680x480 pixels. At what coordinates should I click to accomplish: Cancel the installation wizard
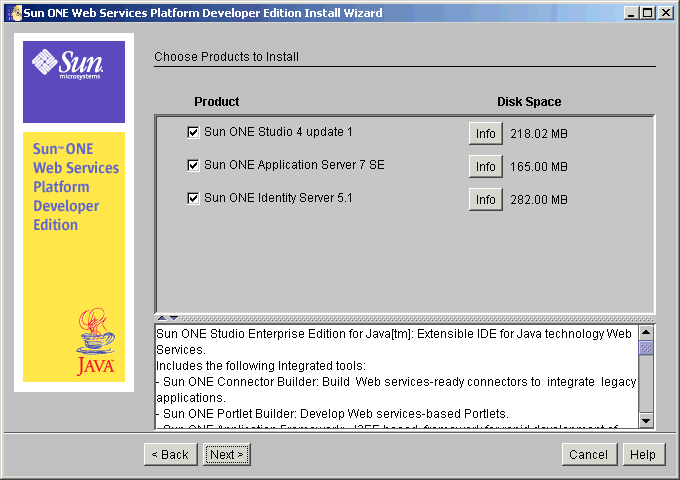(x=589, y=454)
